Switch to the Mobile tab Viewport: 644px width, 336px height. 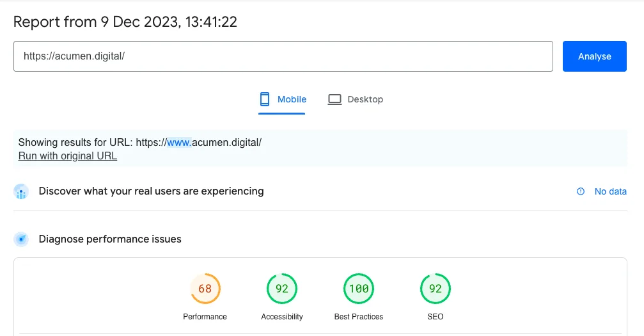(282, 100)
